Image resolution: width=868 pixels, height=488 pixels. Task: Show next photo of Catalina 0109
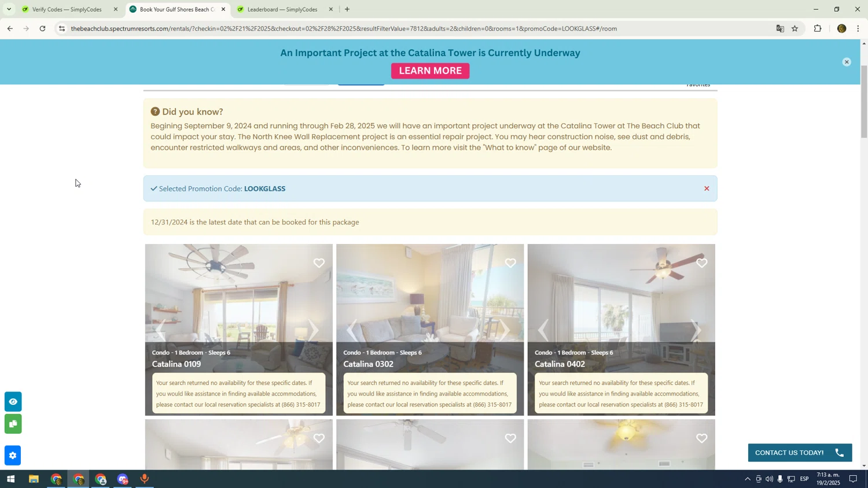click(x=313, y=330)
